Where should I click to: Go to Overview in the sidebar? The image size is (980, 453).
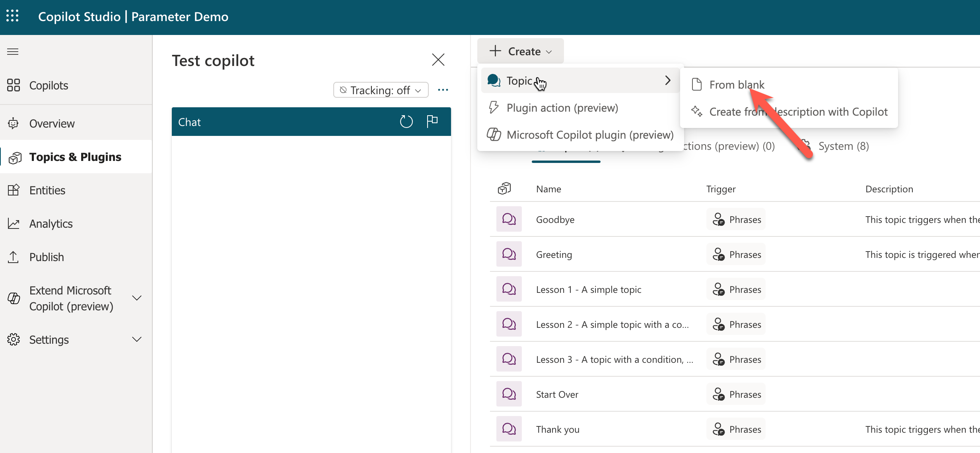(76, 123)
